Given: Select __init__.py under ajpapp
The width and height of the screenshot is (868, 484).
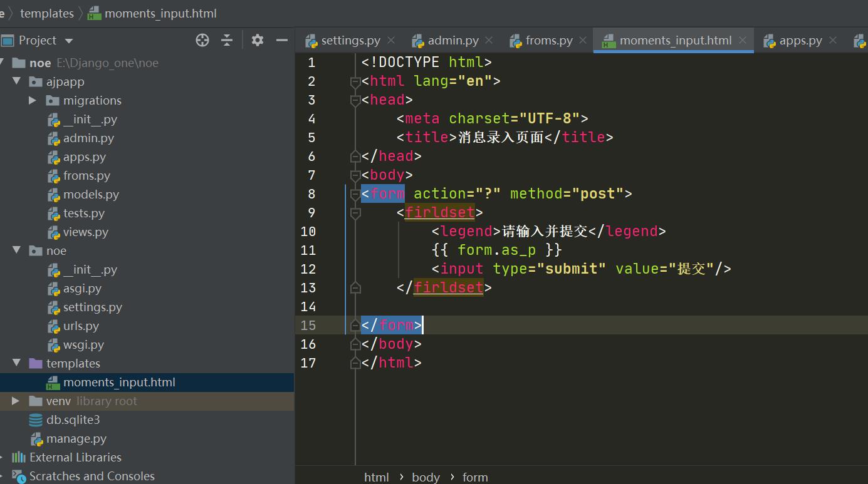Looking at the screenshot, I should (90, 119).
